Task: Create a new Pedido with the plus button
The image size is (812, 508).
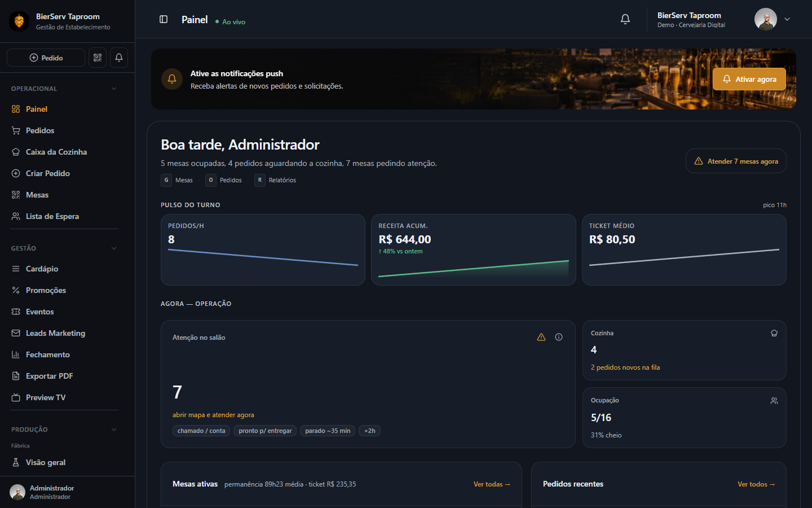Action: tap(46, 58)
